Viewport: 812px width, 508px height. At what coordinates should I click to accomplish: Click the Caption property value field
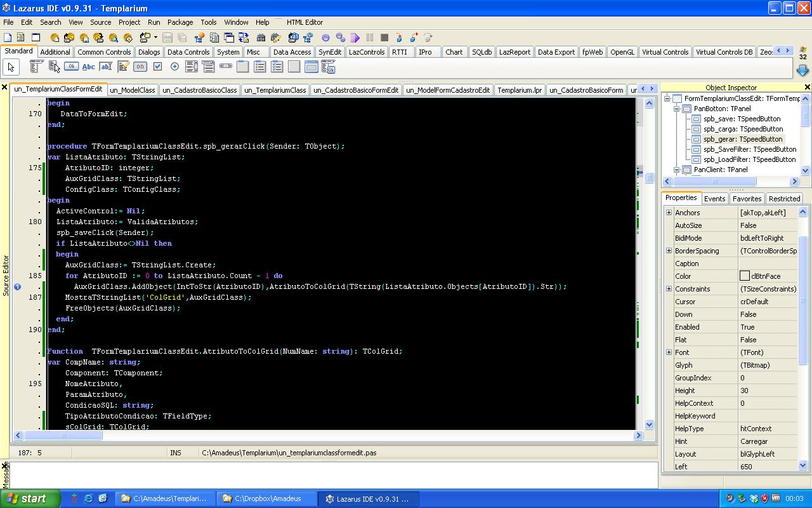(x=768, y=264)
